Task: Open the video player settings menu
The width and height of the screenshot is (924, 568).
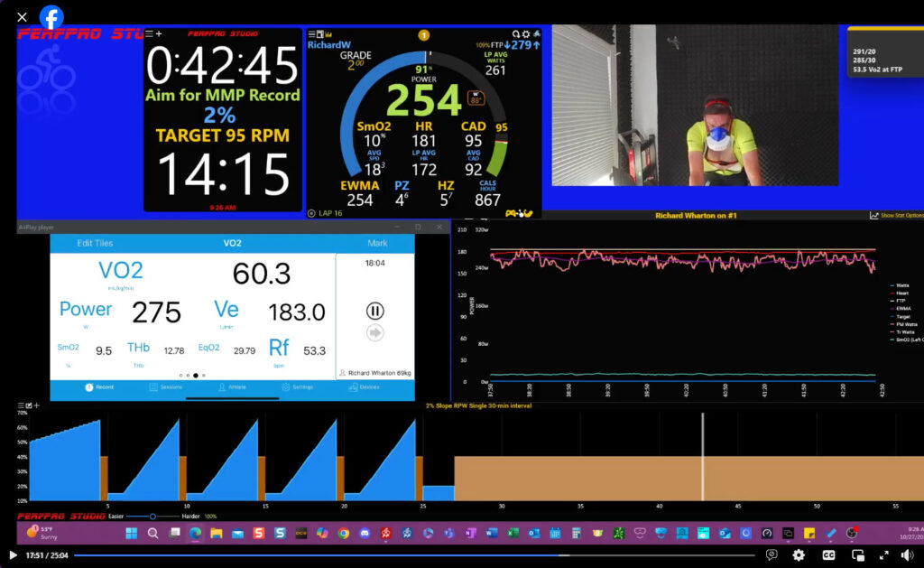Action: tap(798, 555)
